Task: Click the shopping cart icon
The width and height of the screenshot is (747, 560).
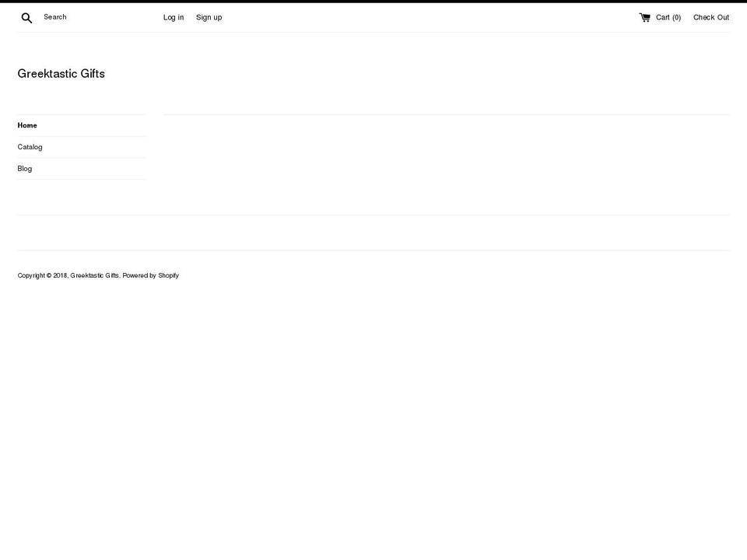Action: pos(644,18)
